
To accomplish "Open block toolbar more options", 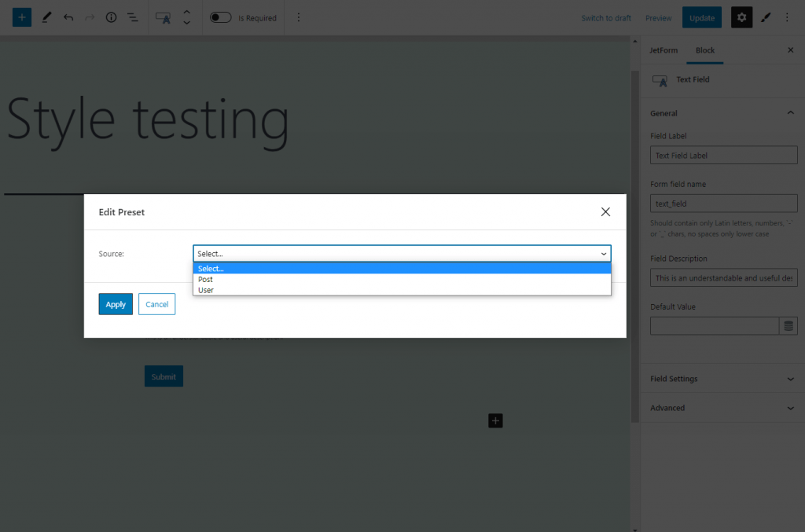I will [298, 17].
